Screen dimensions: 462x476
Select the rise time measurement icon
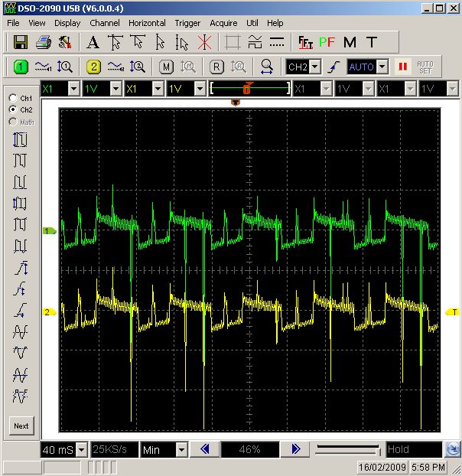[x=21, y=310]
